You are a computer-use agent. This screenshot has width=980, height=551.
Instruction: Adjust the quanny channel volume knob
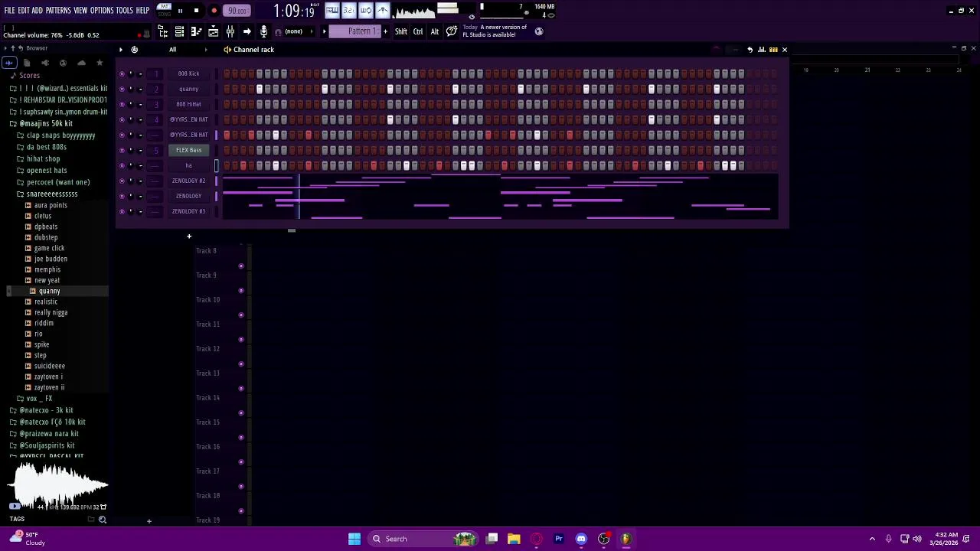(x=140, y=89)
